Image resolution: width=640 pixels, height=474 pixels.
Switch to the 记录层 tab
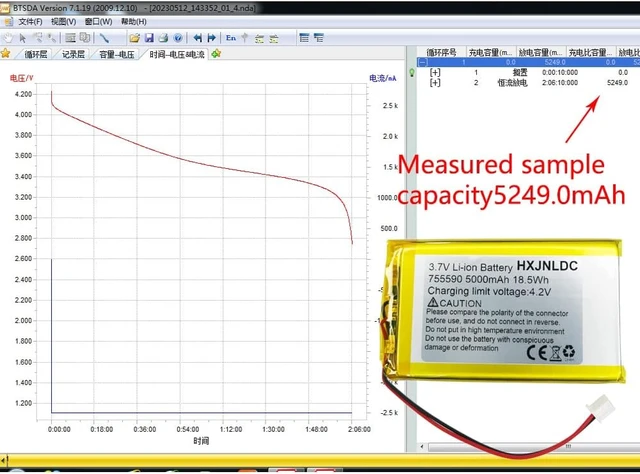pos(73,54)
